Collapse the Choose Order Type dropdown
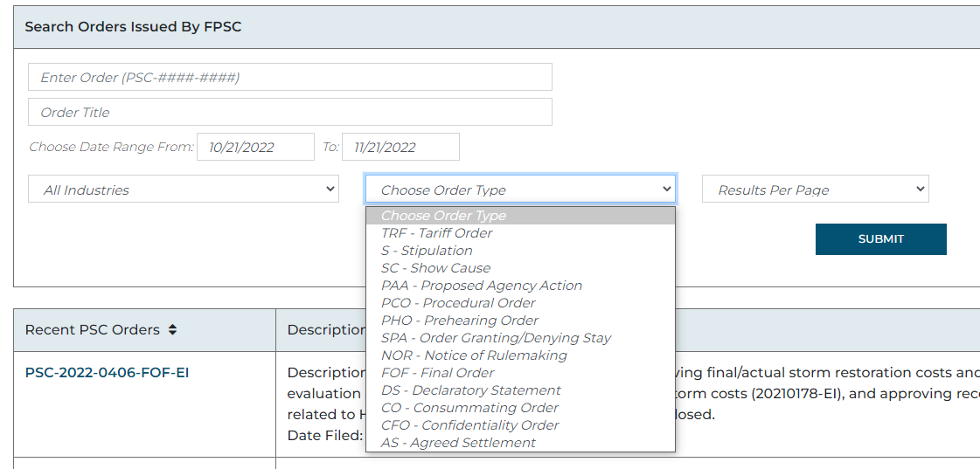This screenshot has height=469, width=980. click(520, 190)
